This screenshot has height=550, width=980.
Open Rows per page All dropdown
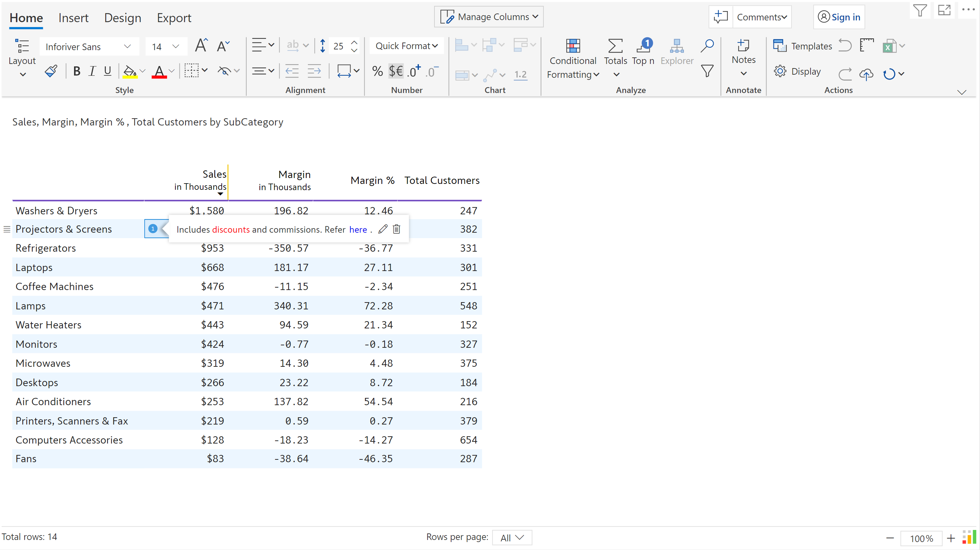(x=512, y=538)
